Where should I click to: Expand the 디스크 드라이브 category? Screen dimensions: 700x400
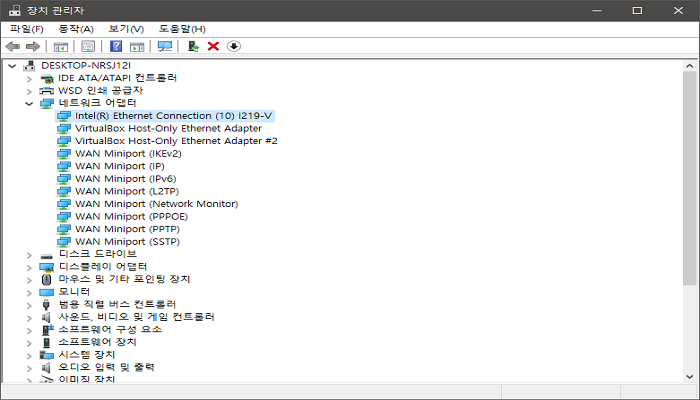tap(29, 254)
